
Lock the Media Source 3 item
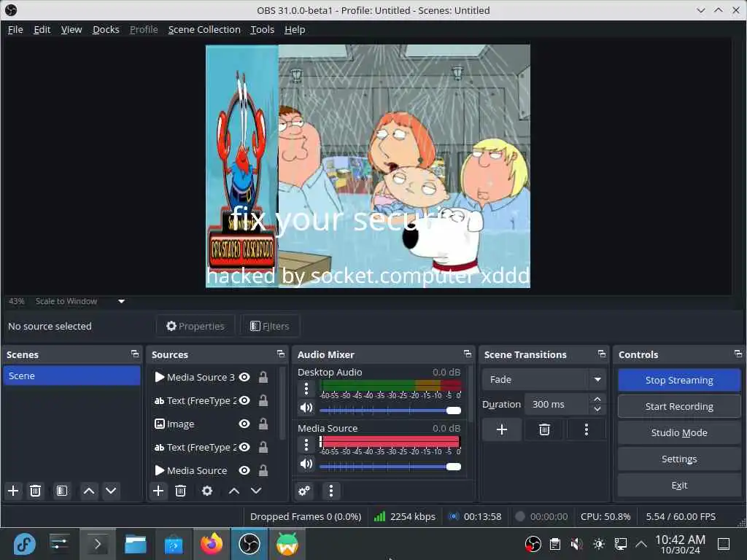tap(263, 377)
